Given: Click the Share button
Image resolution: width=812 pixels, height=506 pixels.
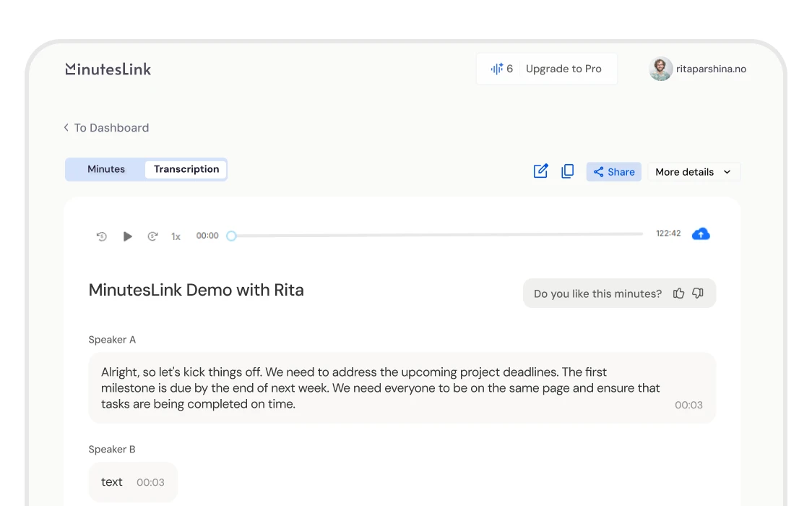Looking at the screenshot, I should point(613,172).
